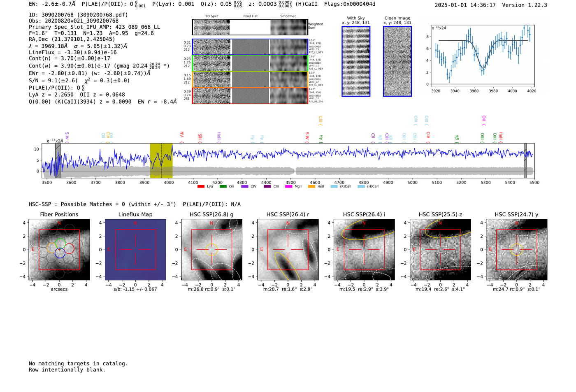
Task: Click the Primary Spec_Slot_IFU_AMP line
Action: 95,27
